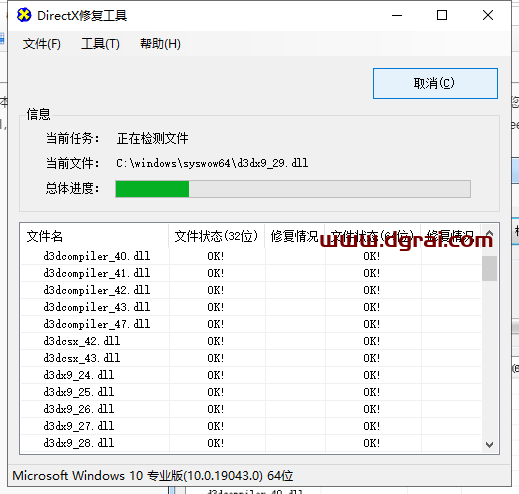Open the 帮助(H) menu
Image resolution: width=519 pixels, height=494 pixels.
(x=160, y=44)
